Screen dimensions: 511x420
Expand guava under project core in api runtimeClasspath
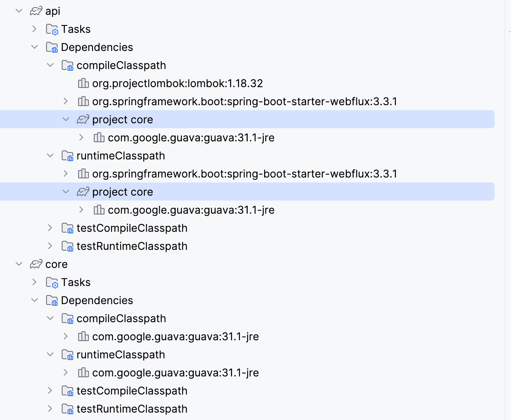81,210
